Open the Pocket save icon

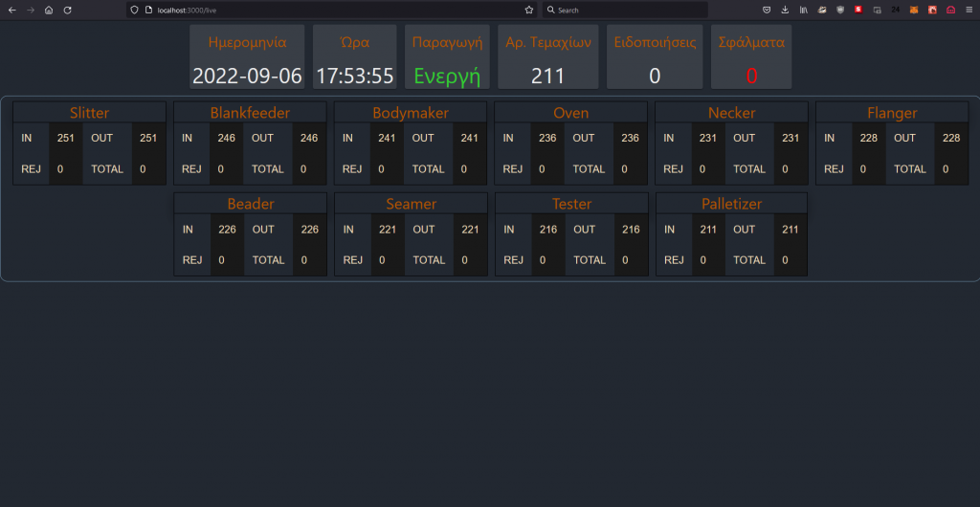(767, 10)
